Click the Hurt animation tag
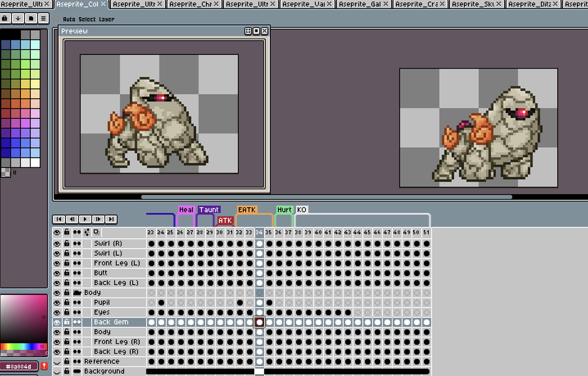 pyautogui.click(x=284, y=210)
